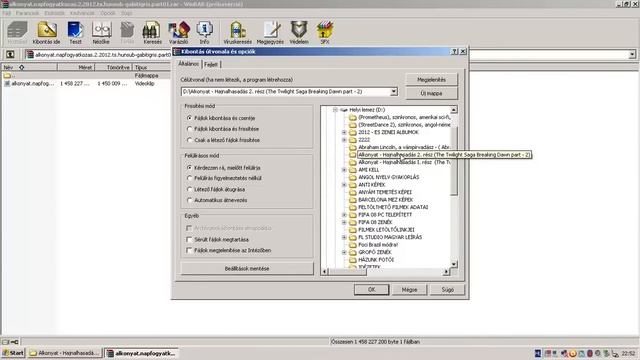Open the Nézőke viewer icon
The width and height of the screenshot is (640, 360).
coord(101,33)
